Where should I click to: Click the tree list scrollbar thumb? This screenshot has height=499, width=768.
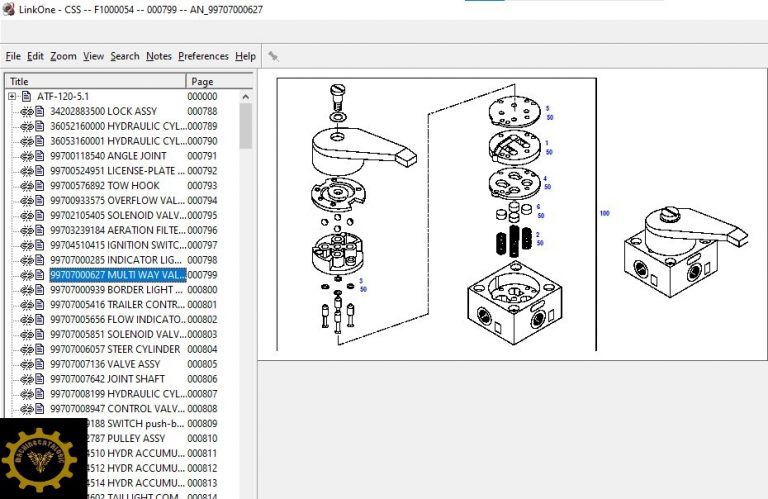click(x=246, y=126)
